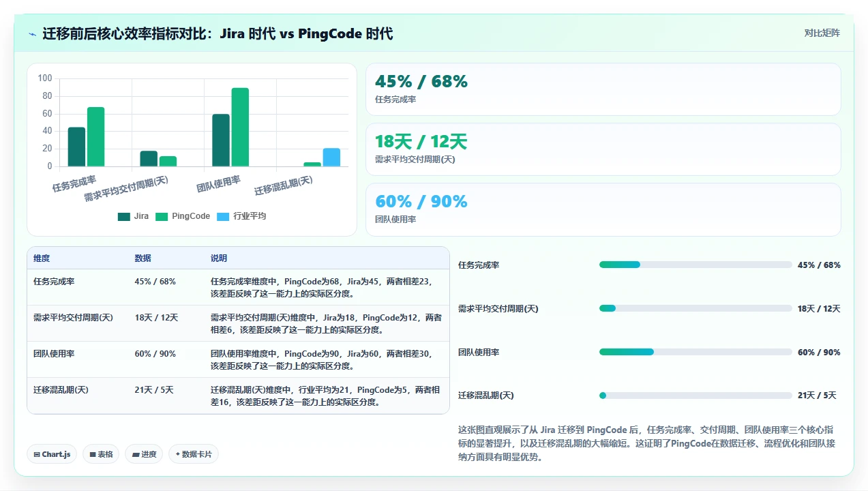Click the page title 迁移前后核心效率指标对比
The height and width of the screenshot is (491, 868).
pyautogui.click(x=218, y=33)
